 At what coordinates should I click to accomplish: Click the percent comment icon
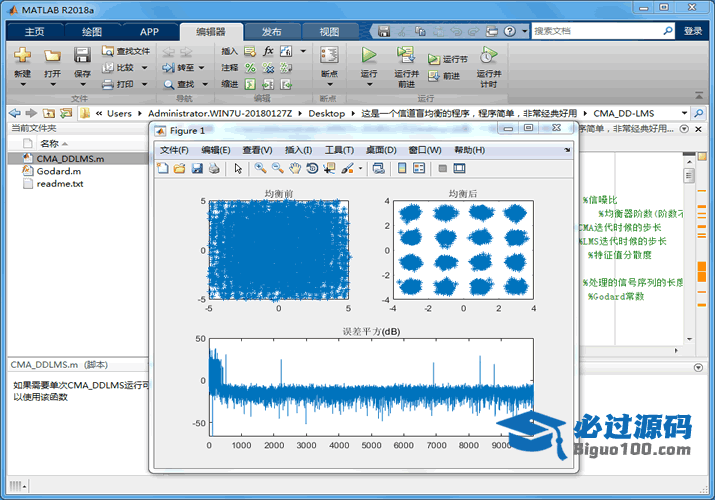(x=250, y=68)
